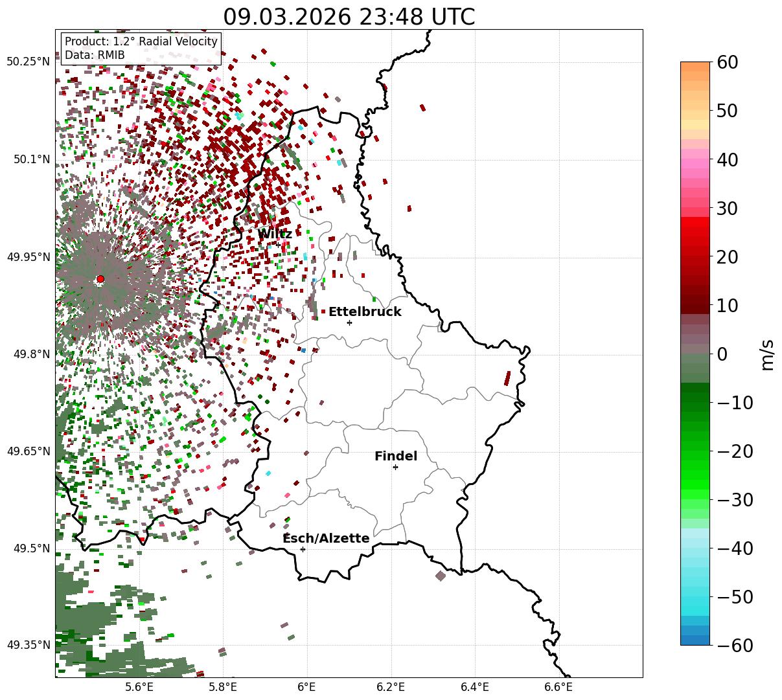Click the 49.95°N latitude tick label
The height and width of the screenshot is (700, 782).
(29, 257)
